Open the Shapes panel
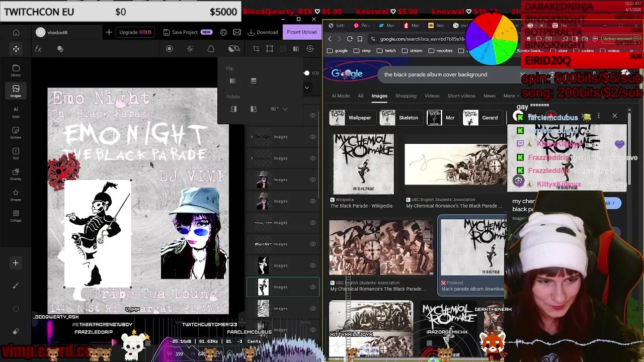The image size is (644, 362). [16, 195]
